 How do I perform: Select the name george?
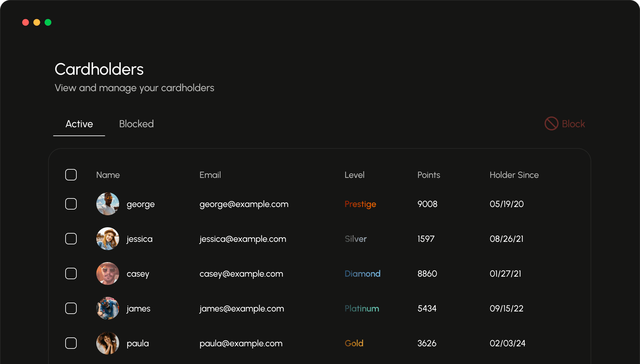141,204
